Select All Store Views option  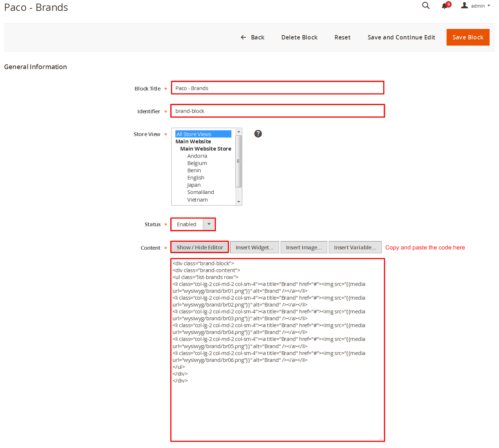[203, 134]
